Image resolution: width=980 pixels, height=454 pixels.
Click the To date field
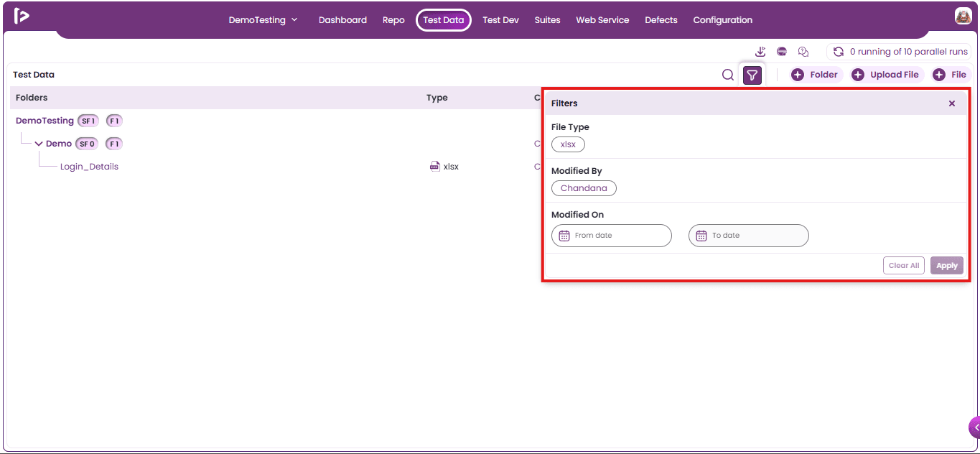[749, 236]
